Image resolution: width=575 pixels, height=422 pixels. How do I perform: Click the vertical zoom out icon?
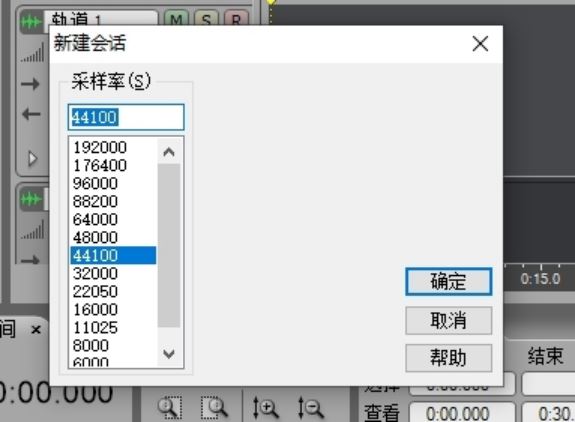[310, 407]
